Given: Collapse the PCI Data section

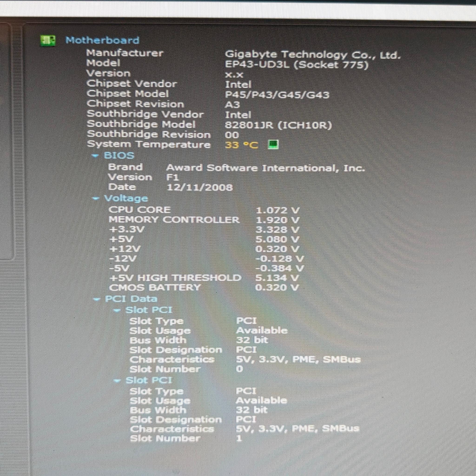Looking at the screenshot, I should 97,300.
